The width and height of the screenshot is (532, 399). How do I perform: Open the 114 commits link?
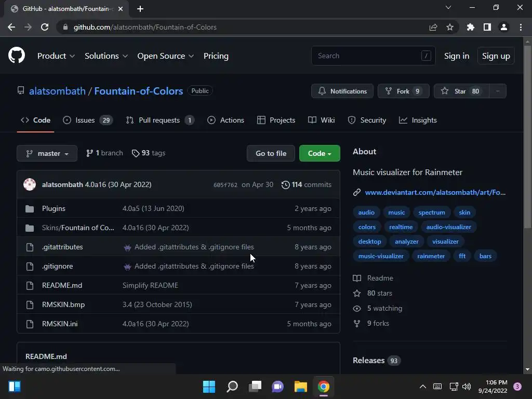tap(307, 184)
